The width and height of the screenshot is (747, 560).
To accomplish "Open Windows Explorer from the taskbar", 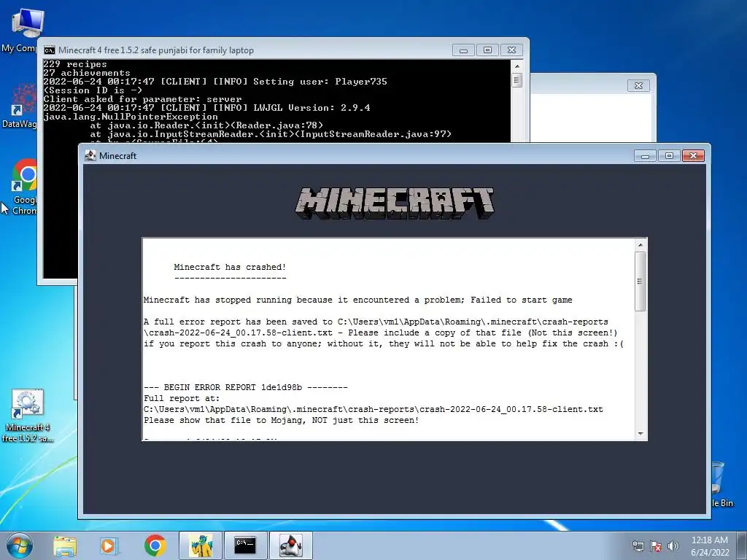I will (65, 546).
